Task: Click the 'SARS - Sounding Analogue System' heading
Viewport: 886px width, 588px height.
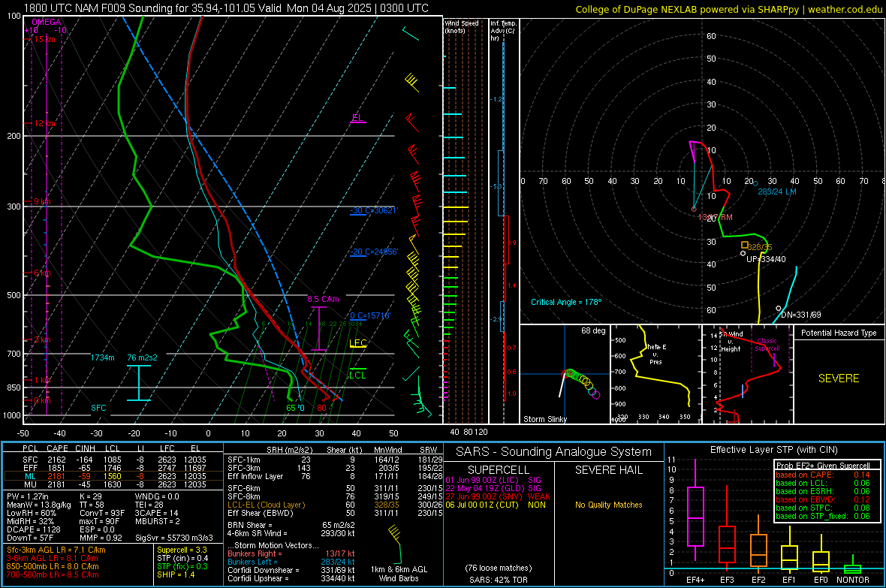Action: (x=554, y=452)
